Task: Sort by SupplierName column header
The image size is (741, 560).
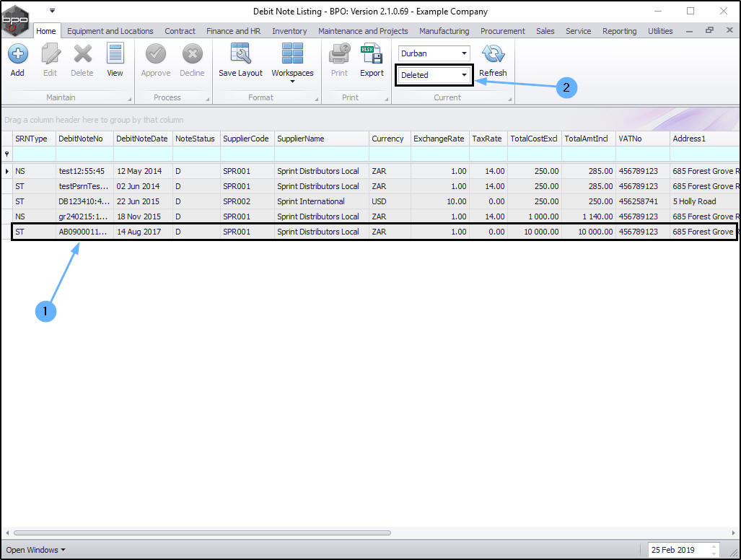Action: (322, 139)
